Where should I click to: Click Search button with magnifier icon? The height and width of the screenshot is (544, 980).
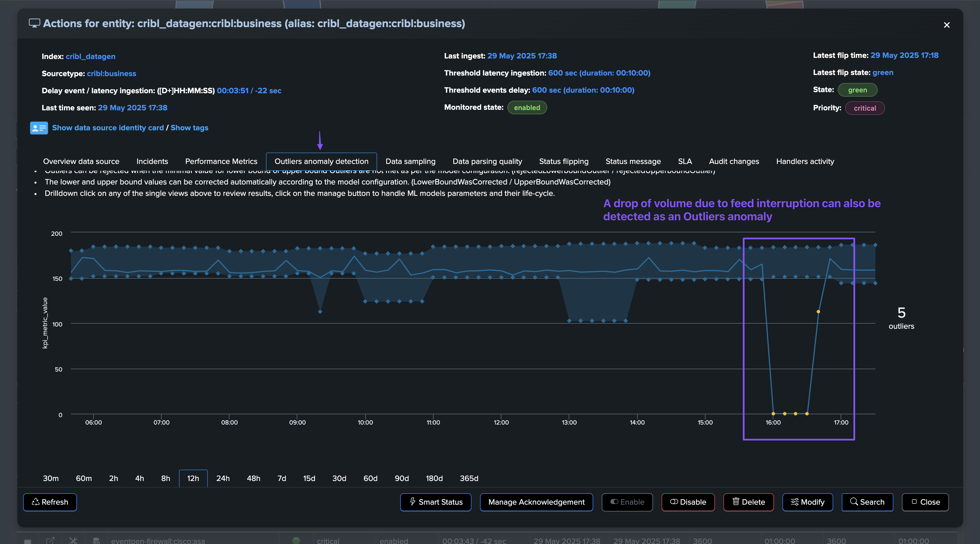(867, 502)
